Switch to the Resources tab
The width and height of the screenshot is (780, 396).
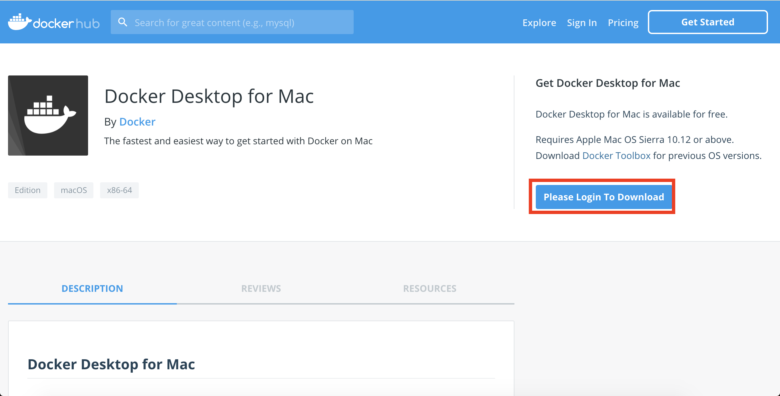click(429, 289)
